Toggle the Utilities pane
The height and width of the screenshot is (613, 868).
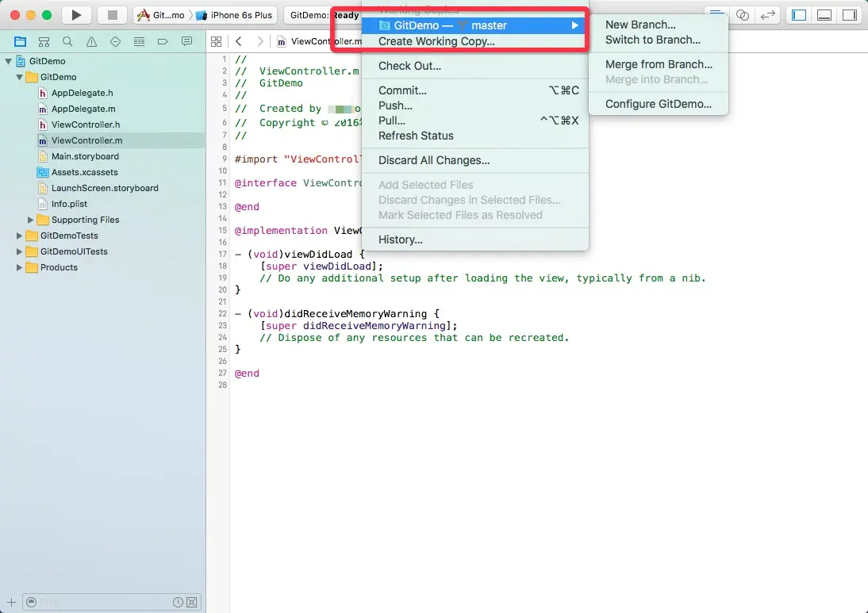pyautogui.click(x=849, y=15)
